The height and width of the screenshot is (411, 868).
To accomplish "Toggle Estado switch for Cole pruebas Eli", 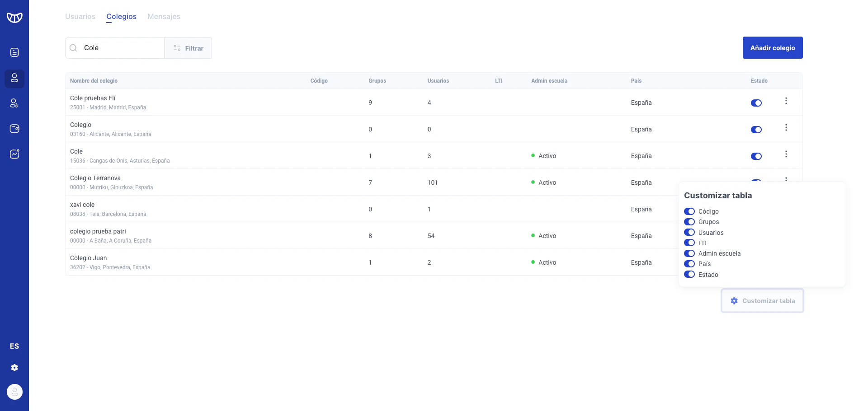I will tap(756, 103).
